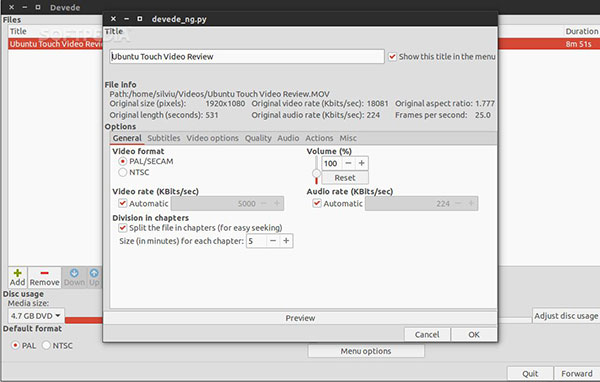Image resolution: width=600 pixels, height=382 pixels.
Task: Click the vertical volume slider handle
Action: 316,174
